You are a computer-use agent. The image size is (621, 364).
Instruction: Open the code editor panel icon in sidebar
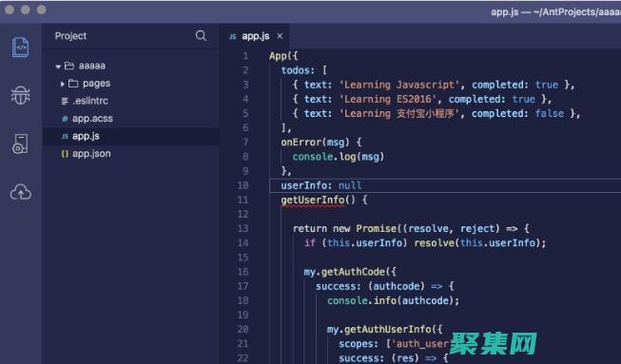tap(21, 48)
